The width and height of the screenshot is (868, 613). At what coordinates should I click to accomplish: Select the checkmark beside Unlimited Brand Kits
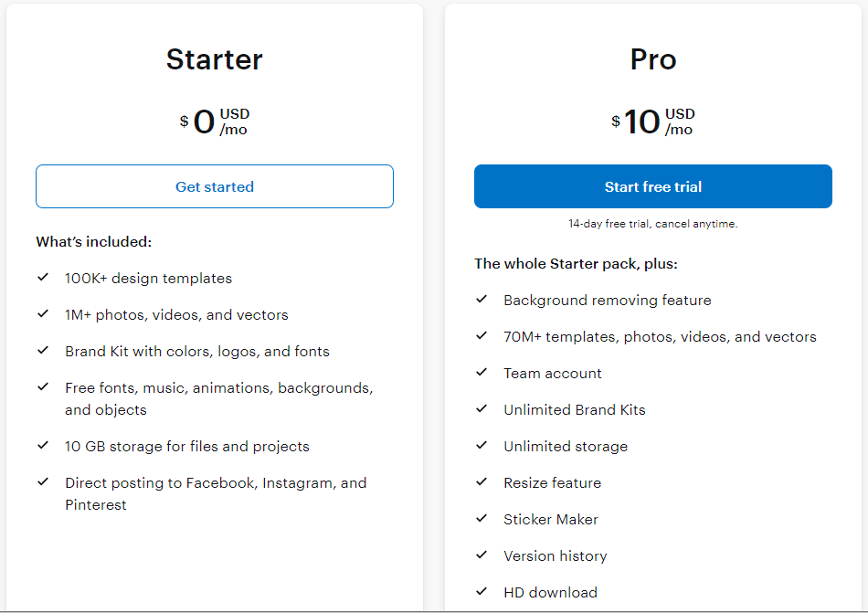click(x=482, y=409)
